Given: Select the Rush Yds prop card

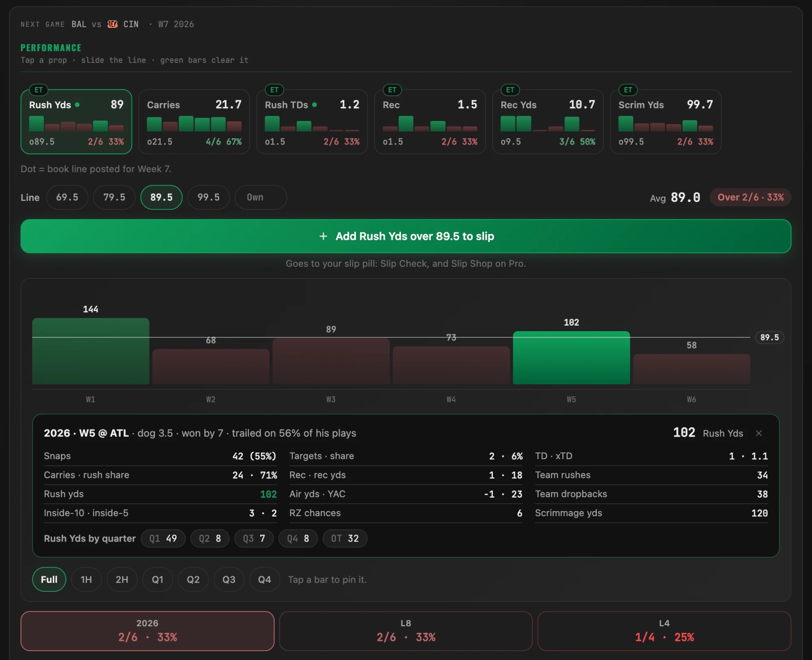Looking at the screenshot, I should tap(76, 122).
